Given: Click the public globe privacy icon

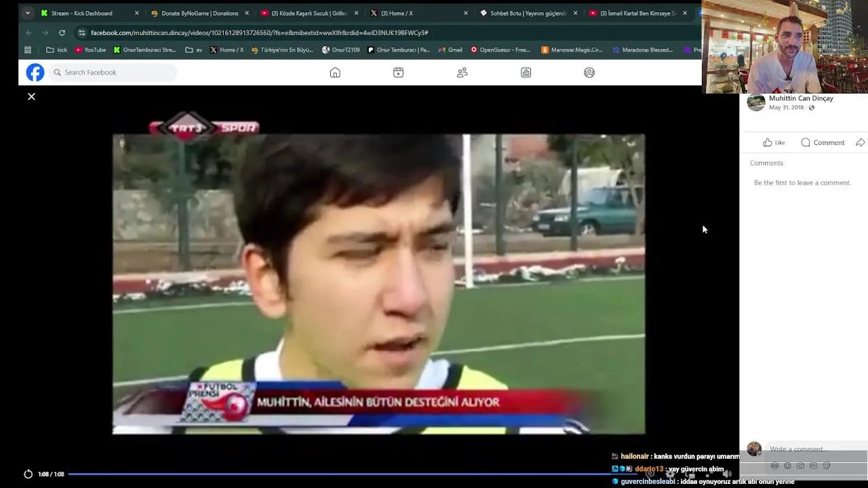Looking at the screenshot, I should (811, 108).
